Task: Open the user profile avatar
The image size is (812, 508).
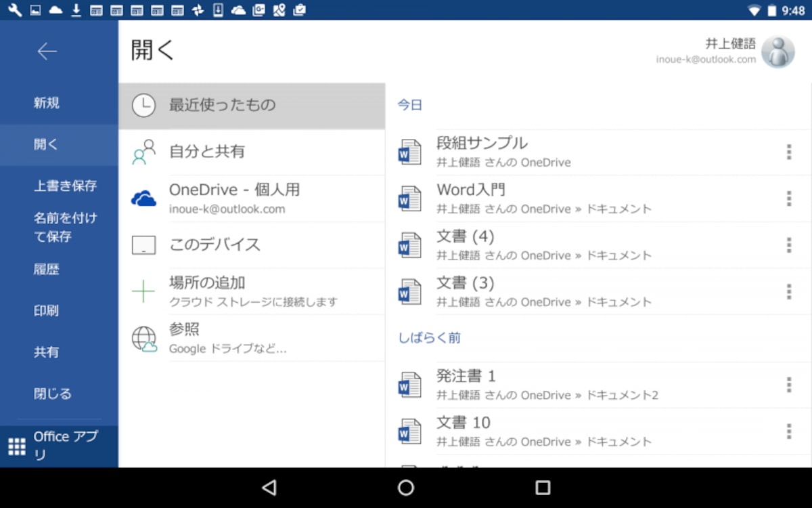Action: coord(778,51)
